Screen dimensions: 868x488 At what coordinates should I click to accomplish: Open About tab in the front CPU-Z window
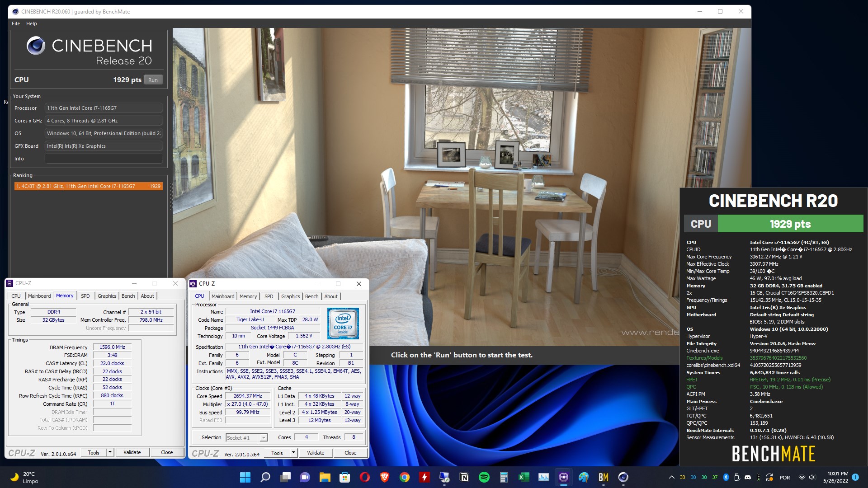[331, 296]
